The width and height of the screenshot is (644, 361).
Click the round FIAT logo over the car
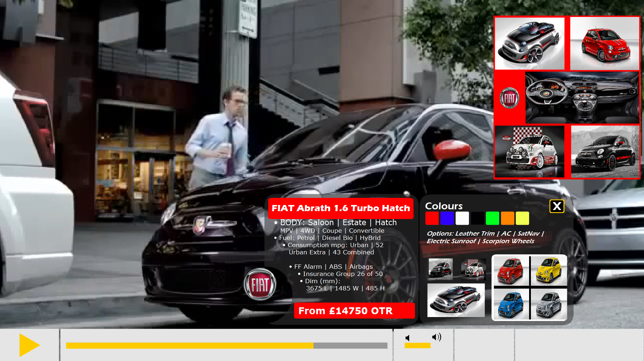point(260,285)
